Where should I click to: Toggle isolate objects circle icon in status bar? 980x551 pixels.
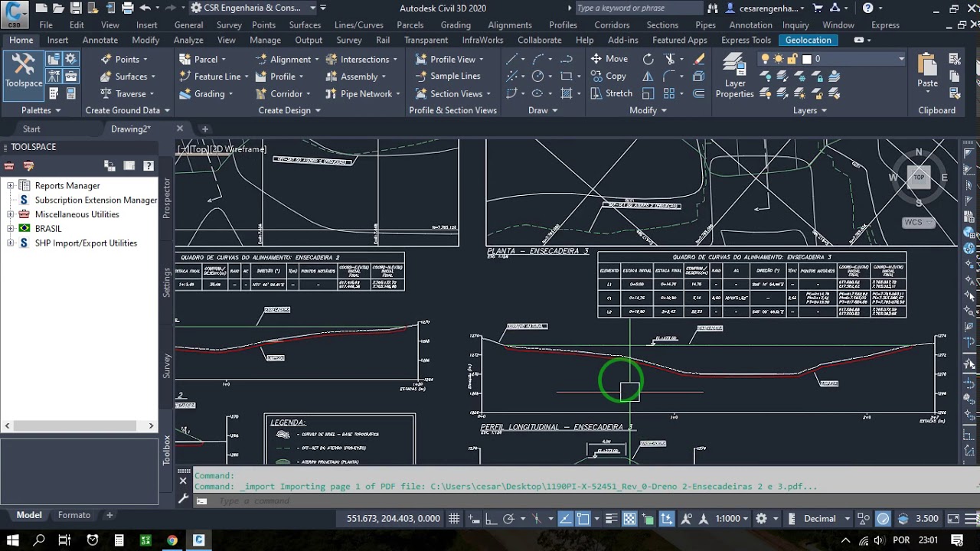coord(883,518)
